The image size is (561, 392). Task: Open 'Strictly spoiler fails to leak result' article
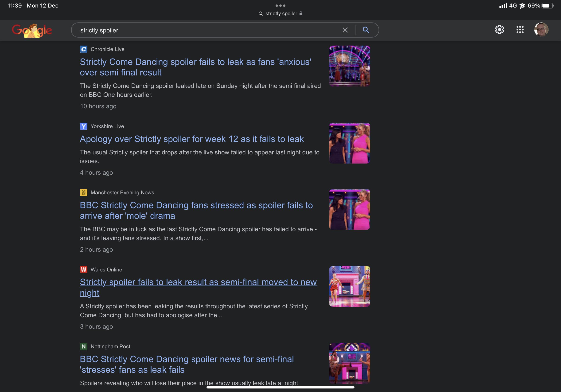pos(198,287)
